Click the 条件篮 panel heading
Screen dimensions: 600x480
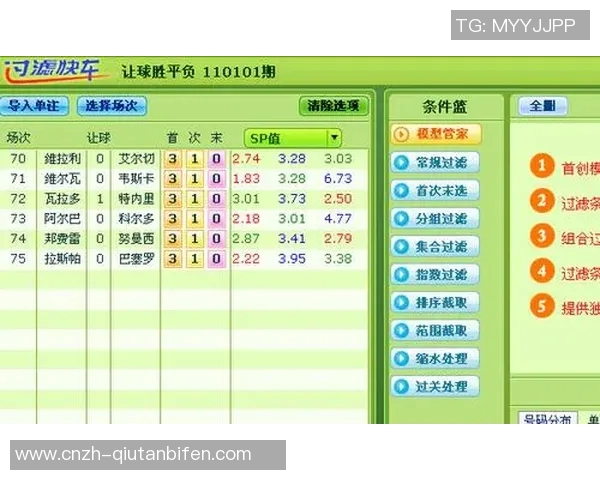445,106
